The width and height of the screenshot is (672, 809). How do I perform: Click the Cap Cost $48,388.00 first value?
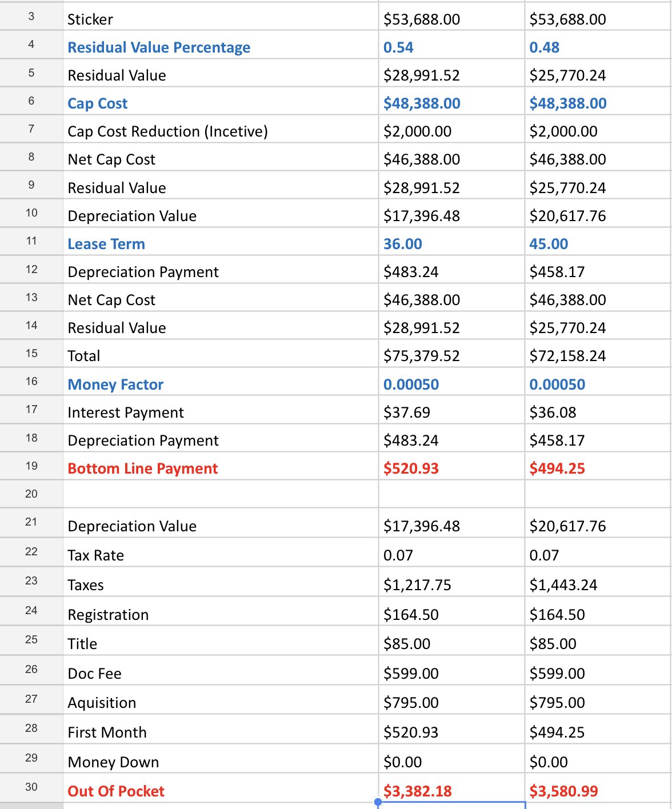coord(451,101)
